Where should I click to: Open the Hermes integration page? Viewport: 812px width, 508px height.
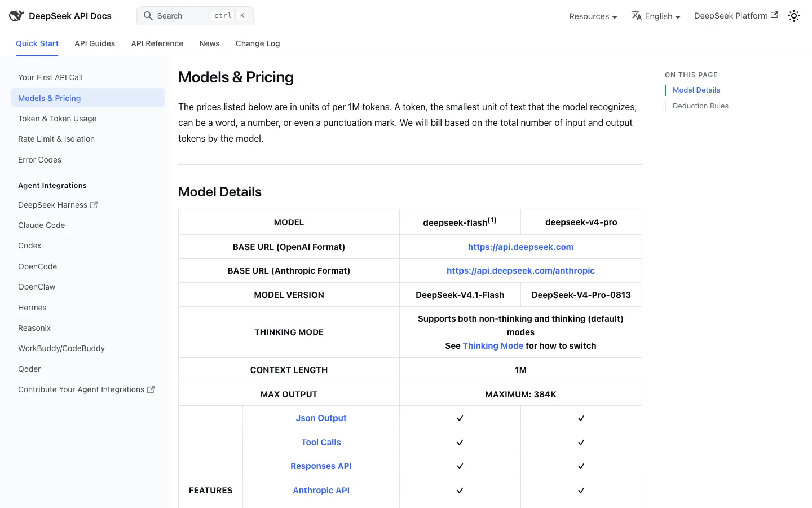click(x=88, y=308)
